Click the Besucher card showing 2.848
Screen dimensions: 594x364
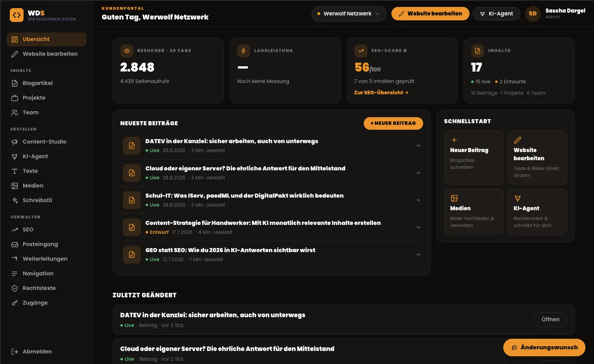click(168, 71)
